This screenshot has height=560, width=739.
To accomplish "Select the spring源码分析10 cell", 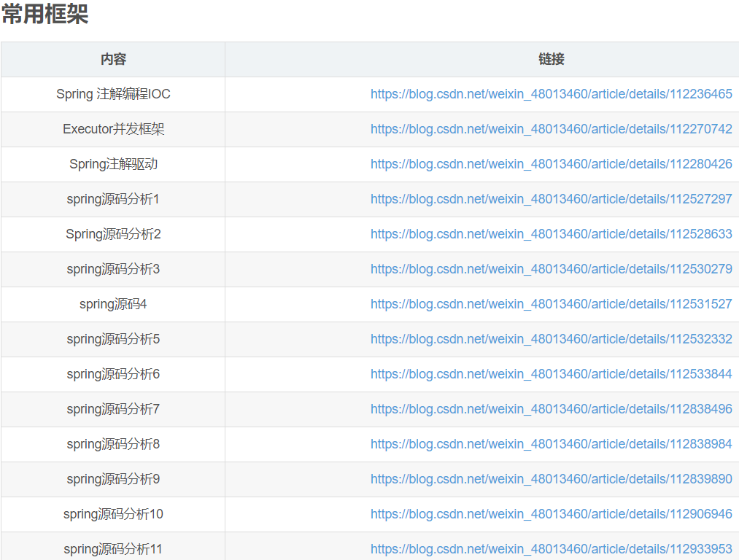I will (113, 514).
